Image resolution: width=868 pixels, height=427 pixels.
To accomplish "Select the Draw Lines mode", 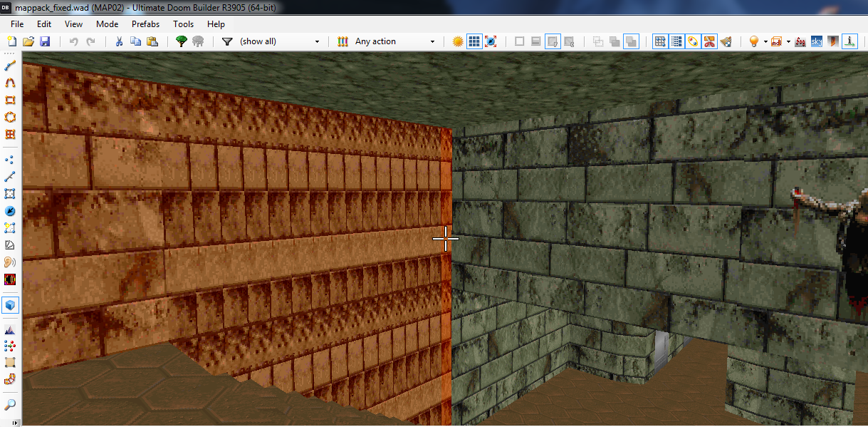I will pos(11,66).
